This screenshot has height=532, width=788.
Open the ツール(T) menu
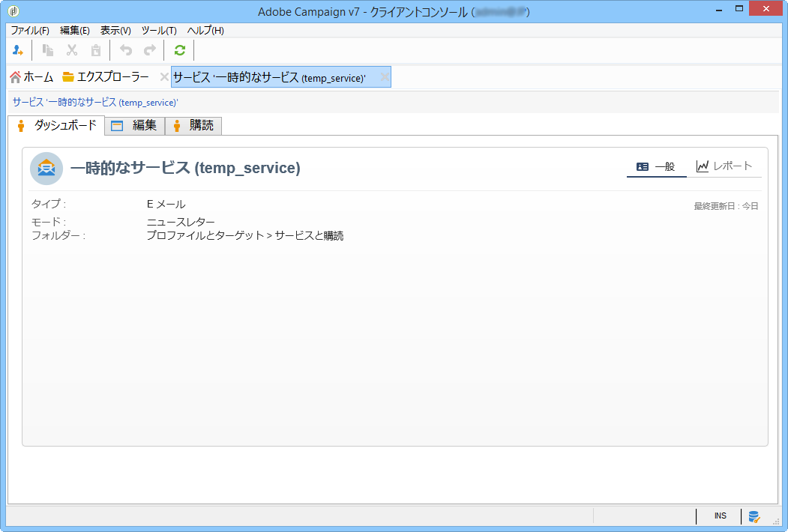(159, 31)
